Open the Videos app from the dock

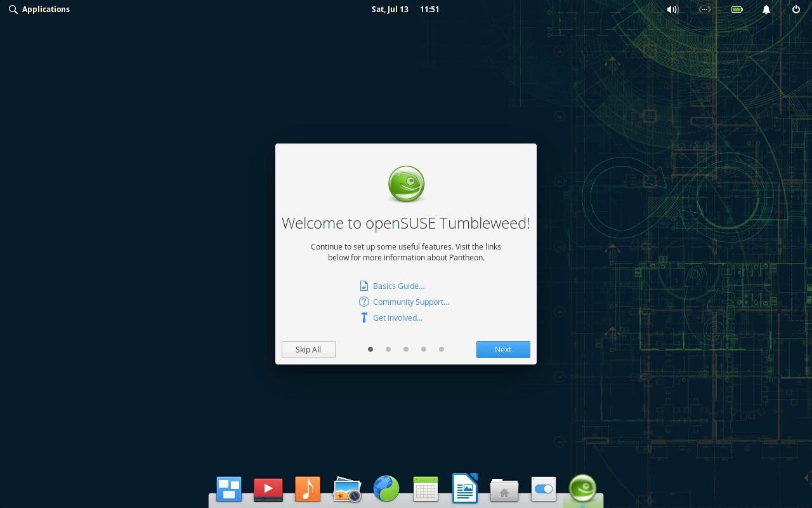pyautogui.click(x=268, y=489)
